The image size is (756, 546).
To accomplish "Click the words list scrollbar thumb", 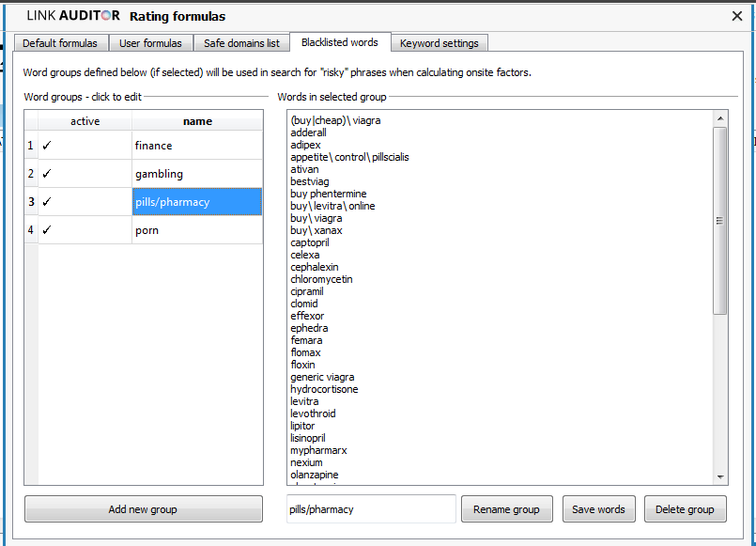I will point(720,221).
